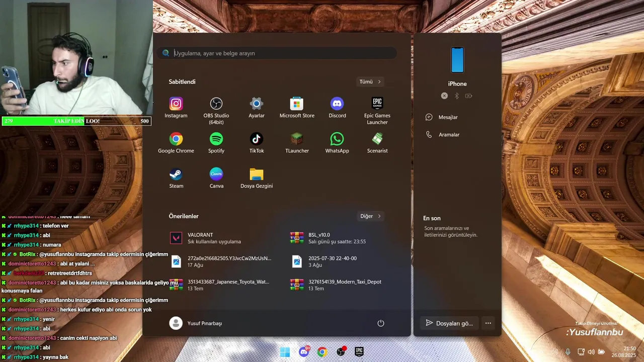Screen dimensions: 644x362
Task: Click chat message 'canim cekti napiyon abi'
Action: coord(59,338)
